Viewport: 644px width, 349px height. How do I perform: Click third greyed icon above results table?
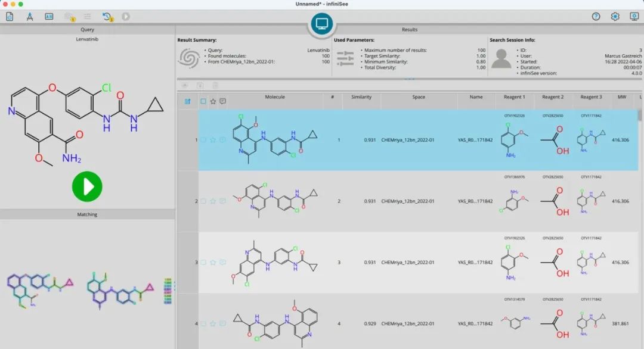215,85
